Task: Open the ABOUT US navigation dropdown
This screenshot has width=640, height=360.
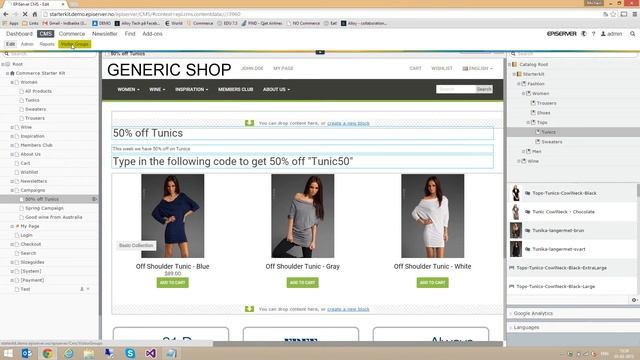Action: pyautogui.click(x=276, y=89)
